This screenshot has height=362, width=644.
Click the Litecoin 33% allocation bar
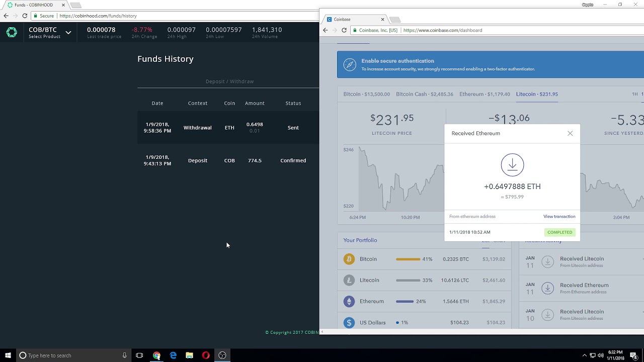pos(408,281)
